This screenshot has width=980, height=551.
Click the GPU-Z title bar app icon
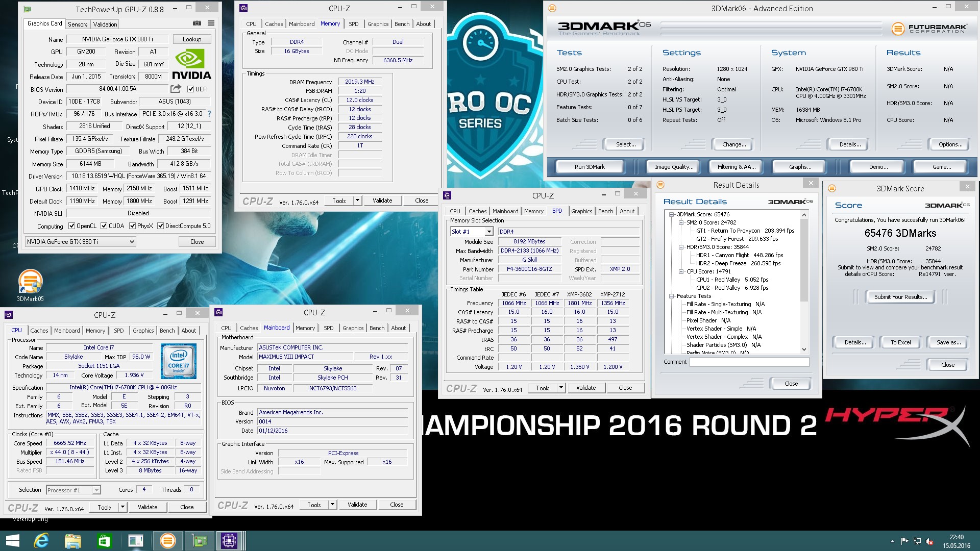point(28,9)
